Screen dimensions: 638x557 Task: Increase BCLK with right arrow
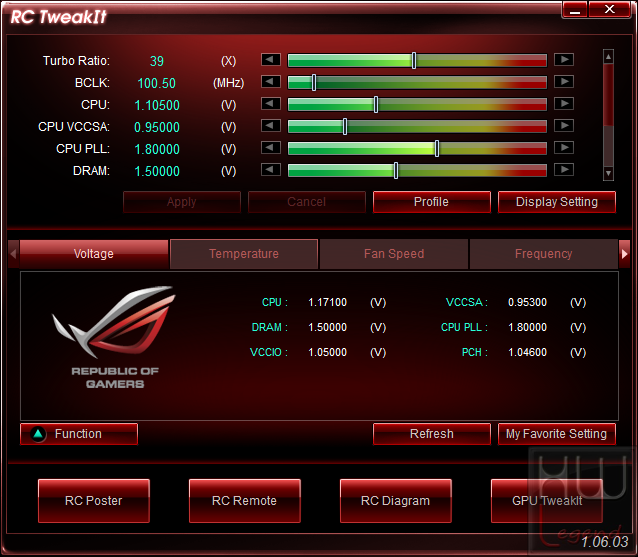(x=564, y=82)
